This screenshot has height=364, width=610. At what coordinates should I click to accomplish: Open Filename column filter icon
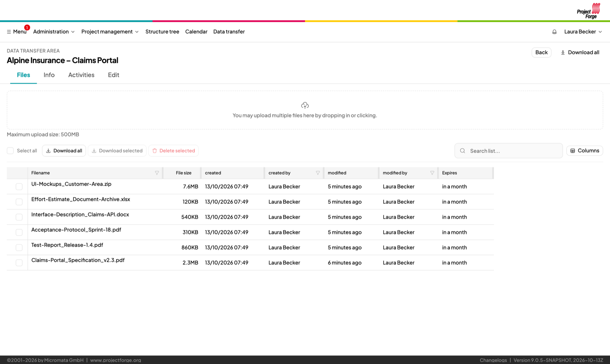[157, 173]
